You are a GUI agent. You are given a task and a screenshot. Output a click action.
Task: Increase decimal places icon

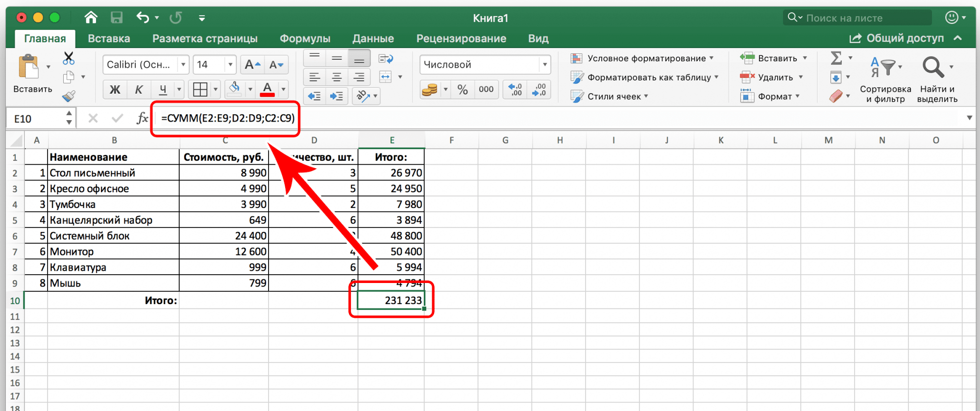(x=515, y=89)
